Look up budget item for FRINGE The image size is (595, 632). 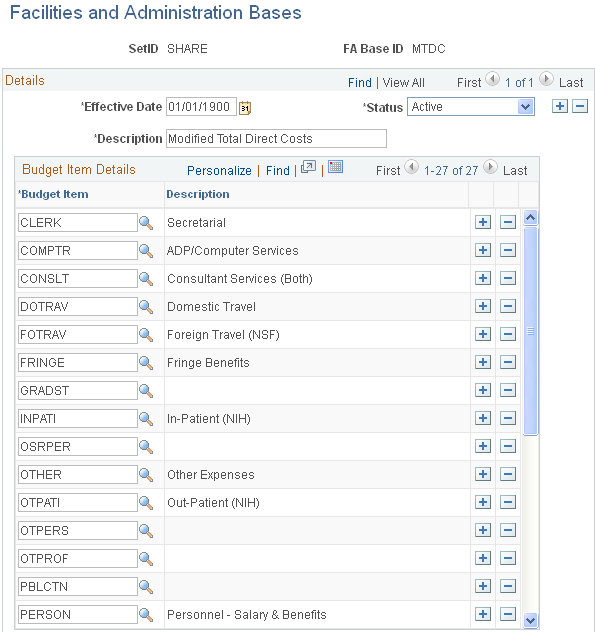click(x=146, y=363)
